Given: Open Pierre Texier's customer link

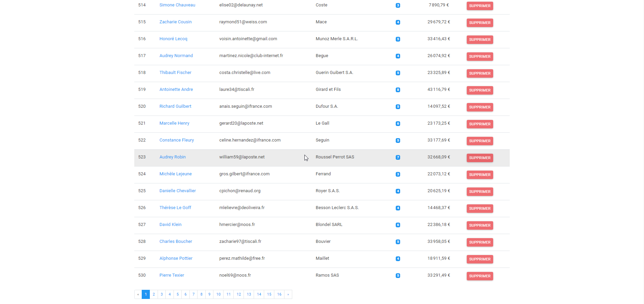Looking at the screenshot, I should (172, 275).
